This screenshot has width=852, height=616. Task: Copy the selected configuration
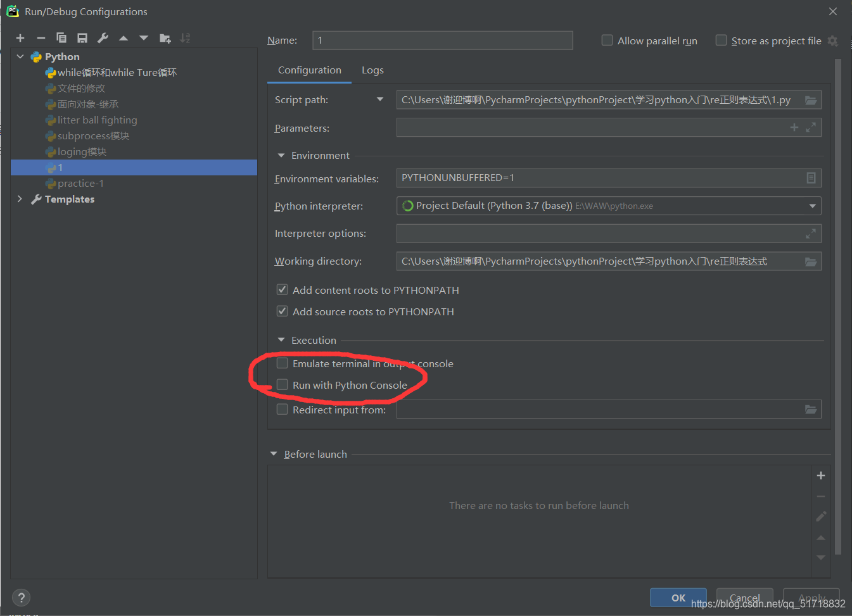(61, 38)
